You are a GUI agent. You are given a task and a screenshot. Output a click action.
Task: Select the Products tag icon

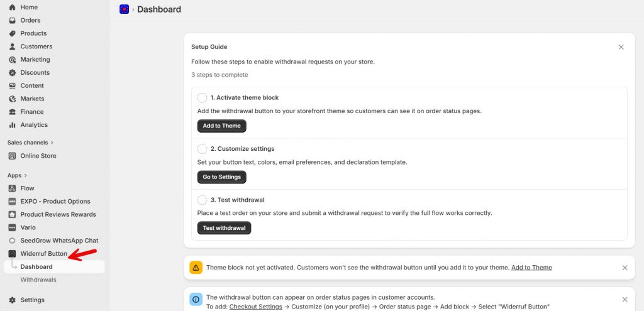click(12, 33)
